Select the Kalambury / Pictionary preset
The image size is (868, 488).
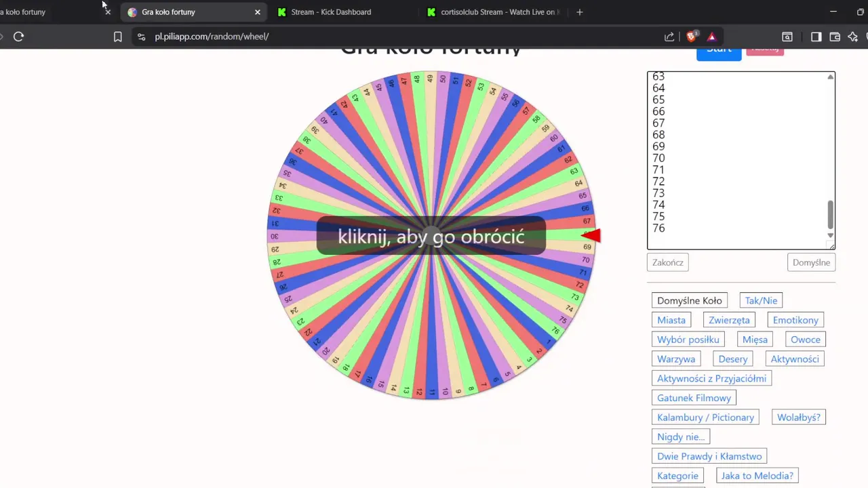pos(705,418)
